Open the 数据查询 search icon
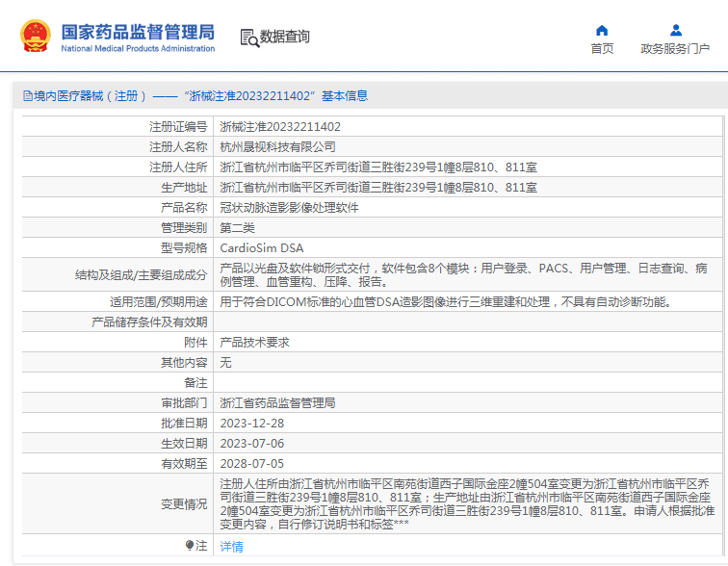The width and height of the screenshot is (728, 566). click(x=249, y=38)
